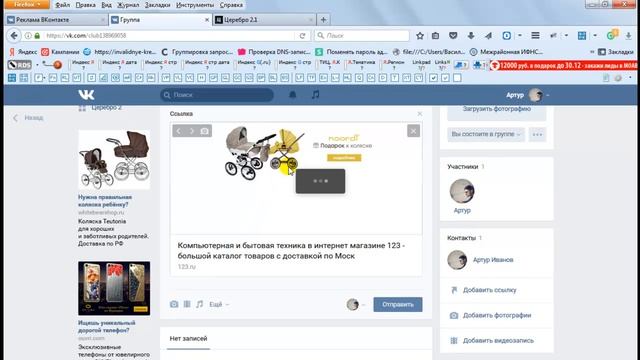Image resolution: width=640 pixels, height=360 pixels.
Task: Open the orange Firefox app menu button
Action: click(27, 4)
